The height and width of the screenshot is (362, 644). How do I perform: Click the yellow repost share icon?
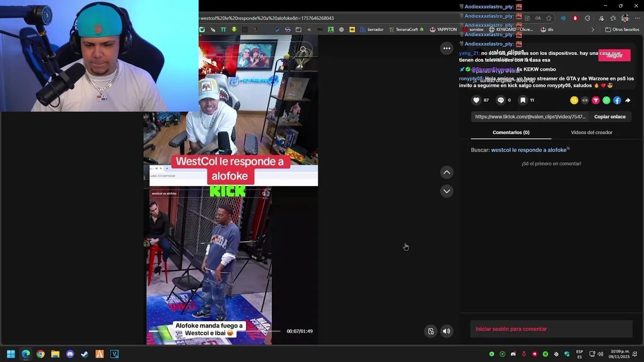(x=574, y=101)
